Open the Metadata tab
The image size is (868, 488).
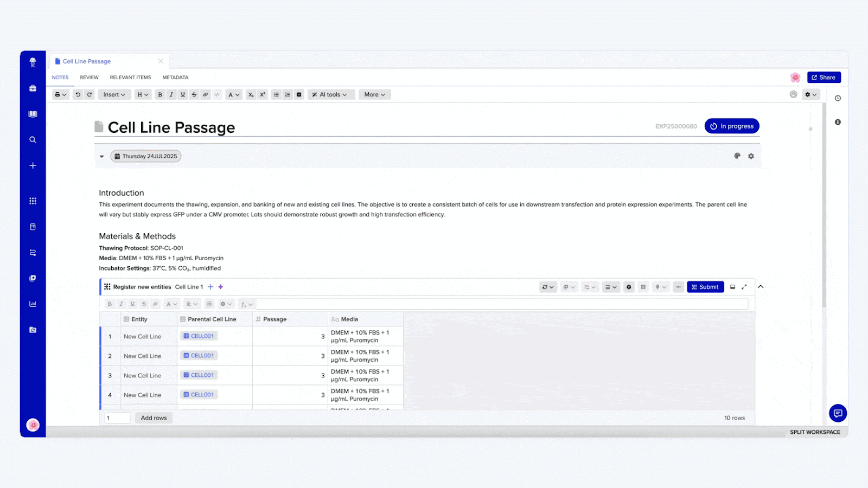tap(175, 78)
